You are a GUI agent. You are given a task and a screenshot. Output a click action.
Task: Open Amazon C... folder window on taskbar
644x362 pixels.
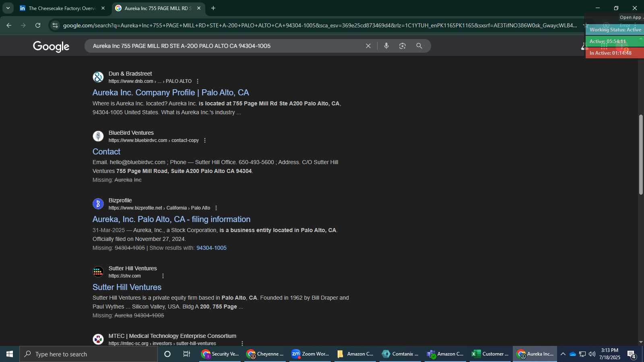[355, 354]
